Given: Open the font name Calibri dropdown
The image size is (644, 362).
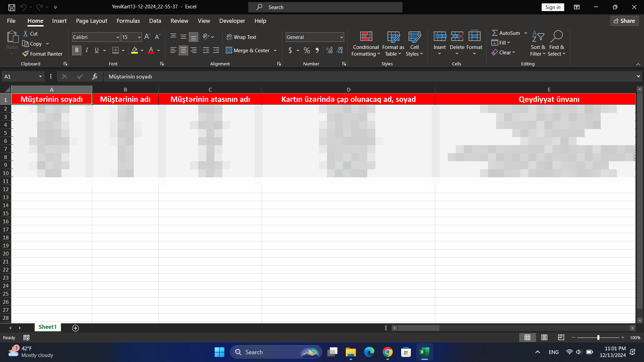Looking at the screenshot, I should tap(118, 37).
